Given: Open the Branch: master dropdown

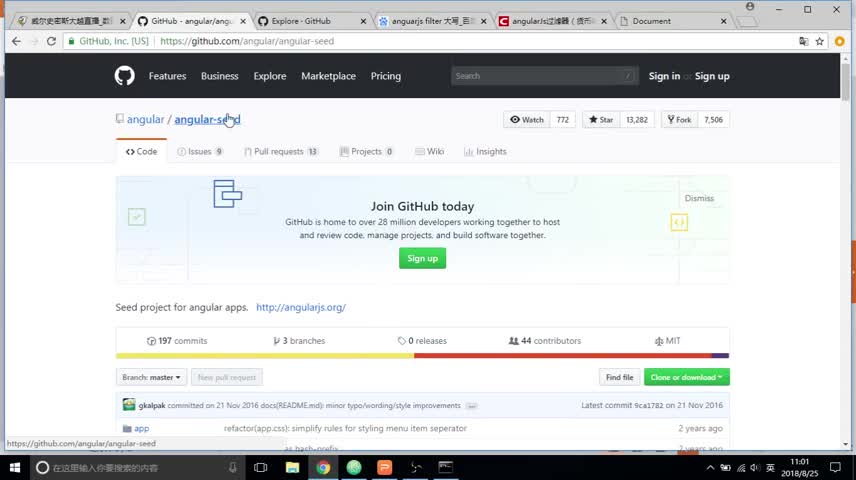Looking at the screenshot, I should (151, 377).
